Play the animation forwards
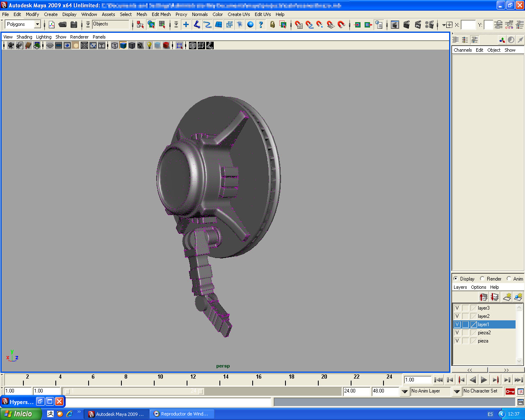 tap(484, 380)
